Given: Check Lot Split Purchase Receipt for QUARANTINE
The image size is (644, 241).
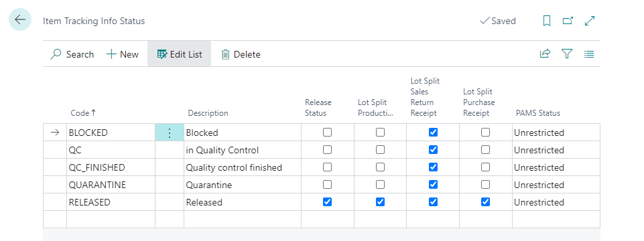Looking at the screenshot, I should pyautogui.click(x=485, y=185).
